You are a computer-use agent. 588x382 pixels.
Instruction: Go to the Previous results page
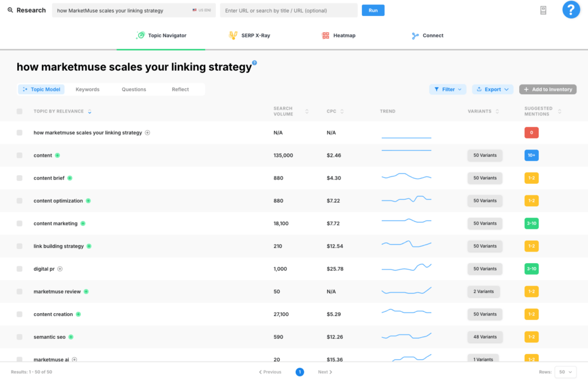[x=270, y=372]
